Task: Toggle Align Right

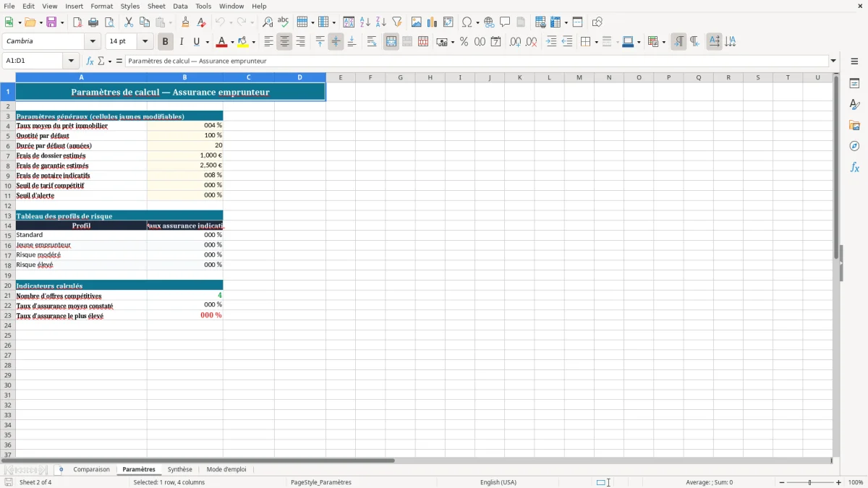Action: (301, 42)
